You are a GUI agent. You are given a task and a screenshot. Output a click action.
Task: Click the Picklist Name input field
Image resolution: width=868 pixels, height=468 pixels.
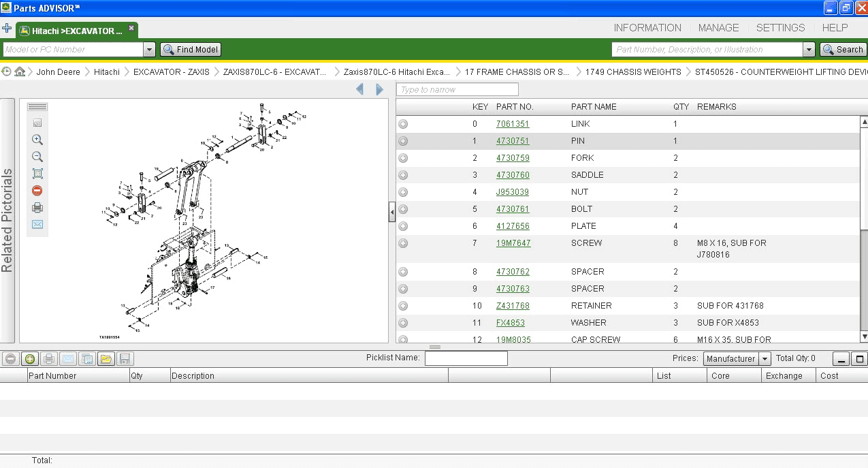click(466, 358)
